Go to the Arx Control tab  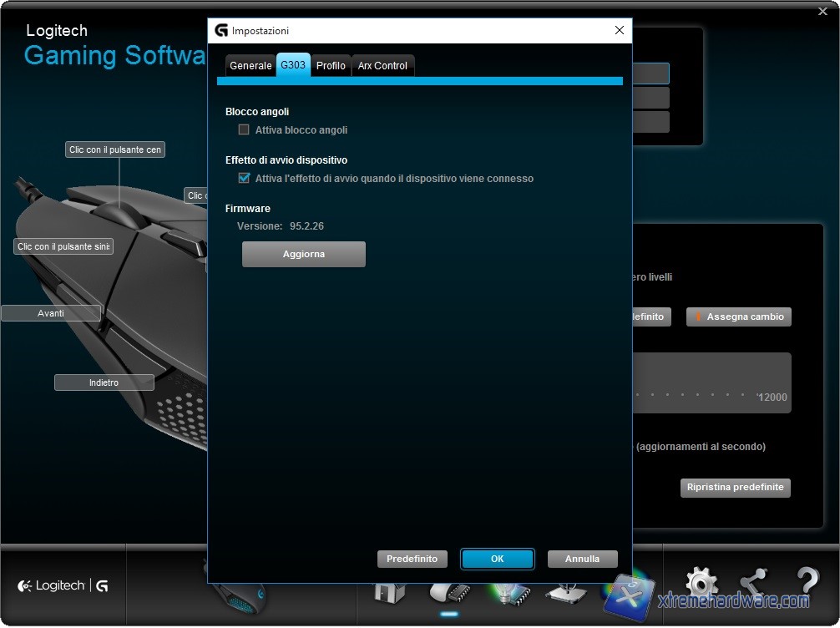click(382, 66)
